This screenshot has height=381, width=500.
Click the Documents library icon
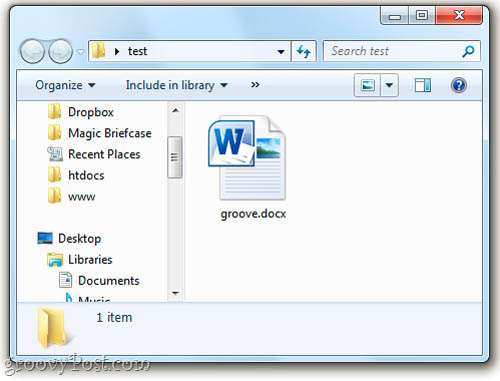66,280
